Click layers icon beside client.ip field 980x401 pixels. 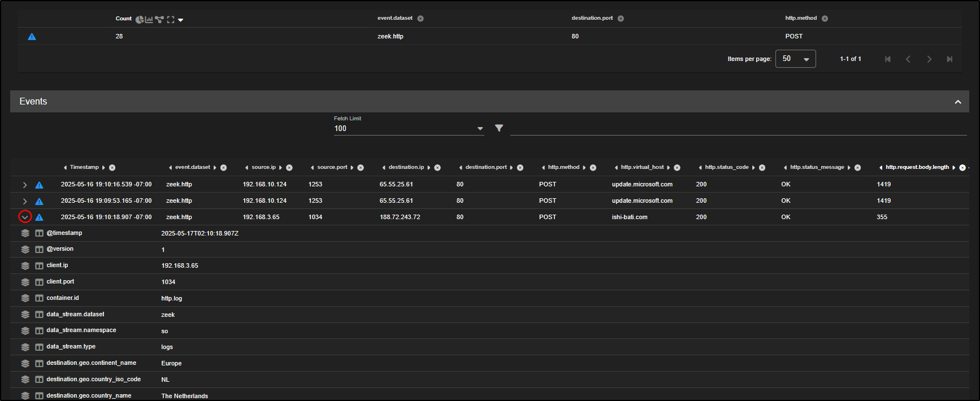[x=25, y=265]
